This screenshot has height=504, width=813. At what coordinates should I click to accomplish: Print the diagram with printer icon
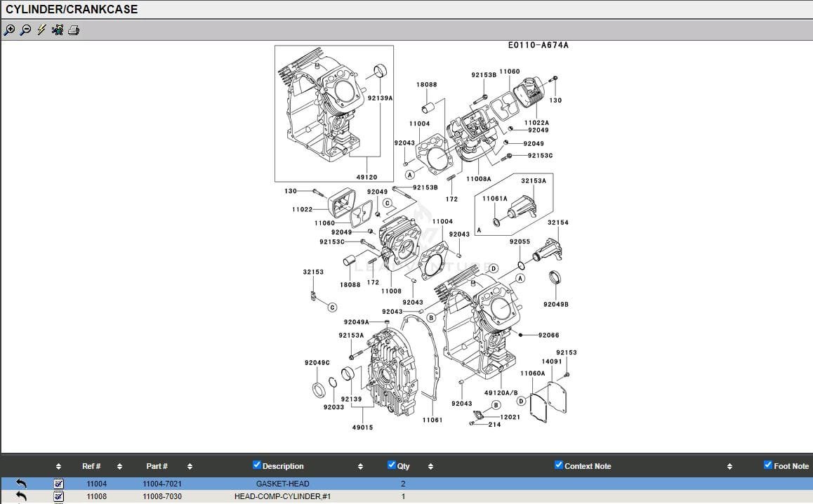pyautogui.click(x=74, y=30)
